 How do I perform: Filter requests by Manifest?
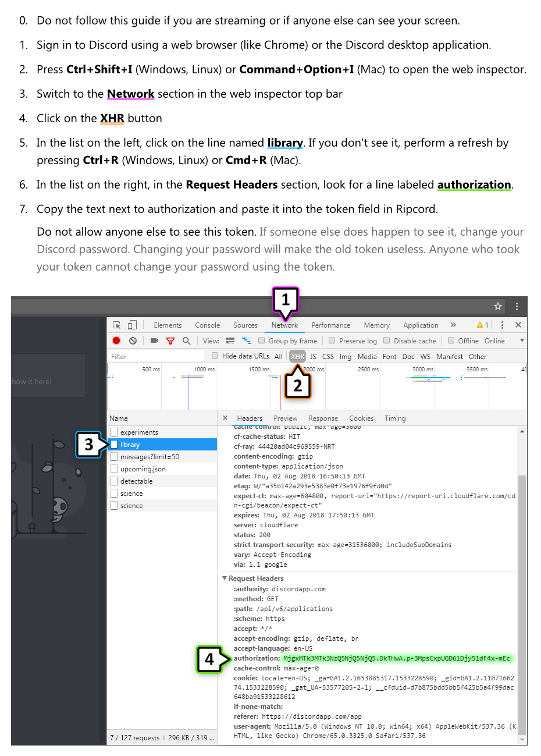450,357
